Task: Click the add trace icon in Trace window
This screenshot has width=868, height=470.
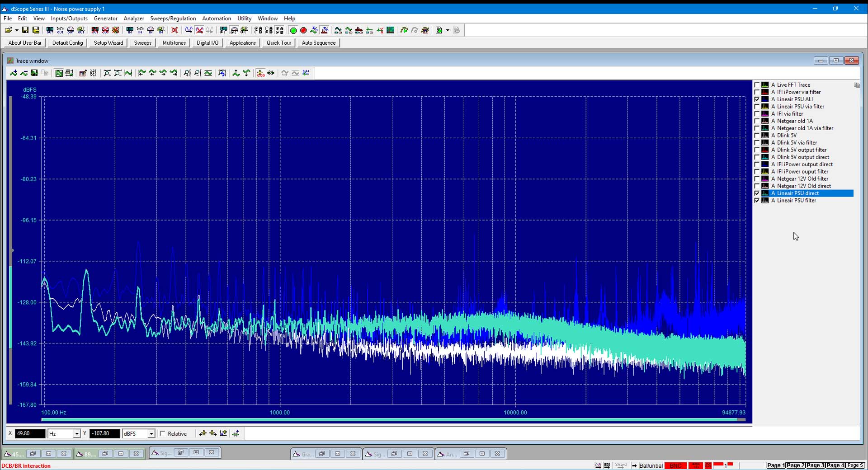Action: pyautogui.click(x=14, y=73)
